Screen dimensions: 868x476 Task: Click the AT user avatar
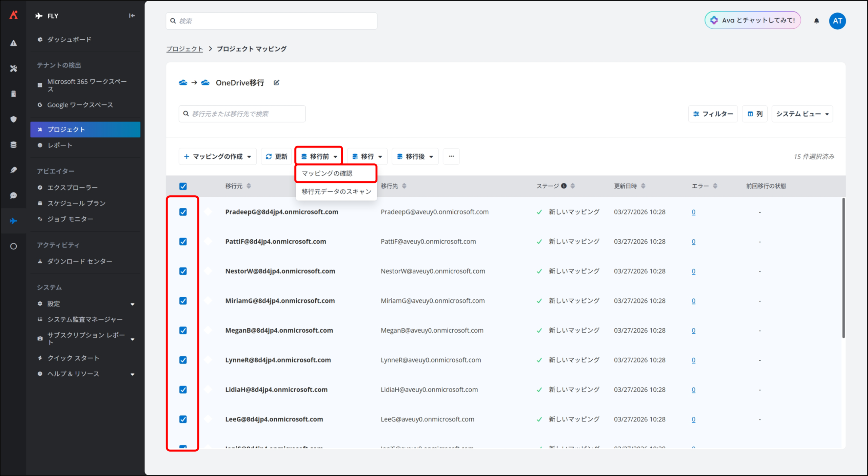click(837, 21)
